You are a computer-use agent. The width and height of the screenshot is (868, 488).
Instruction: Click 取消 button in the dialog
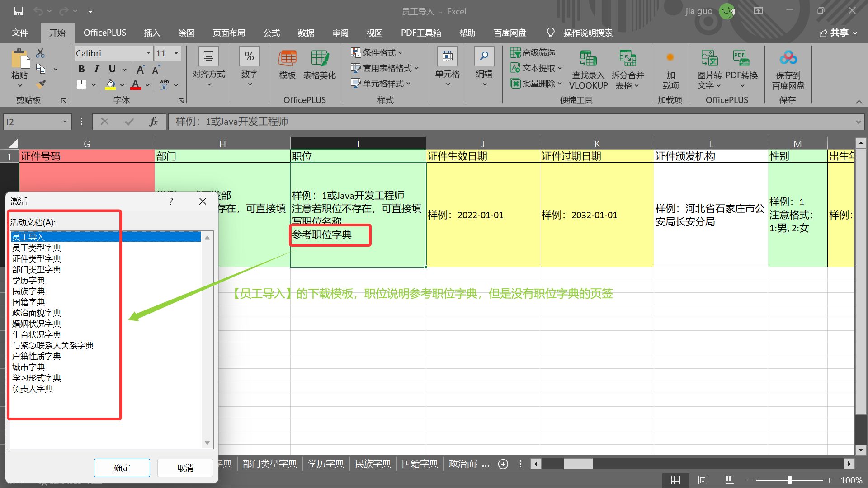click(185, 468)
